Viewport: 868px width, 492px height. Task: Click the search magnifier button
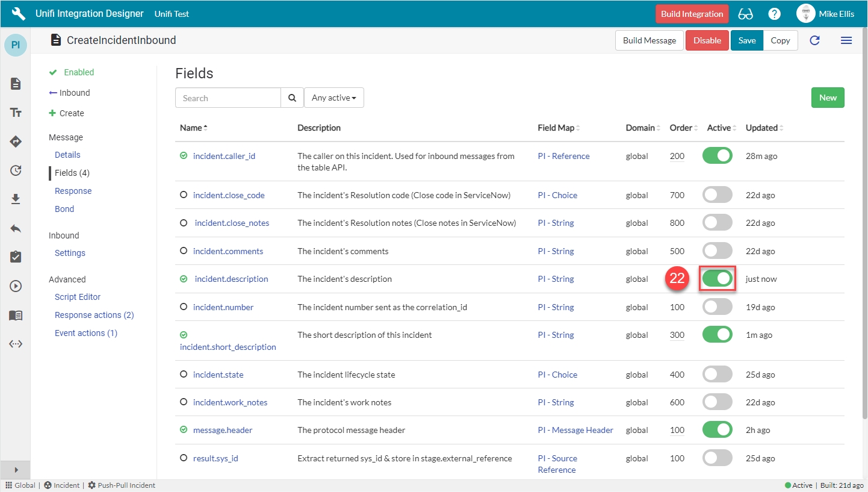coord(292,98)
